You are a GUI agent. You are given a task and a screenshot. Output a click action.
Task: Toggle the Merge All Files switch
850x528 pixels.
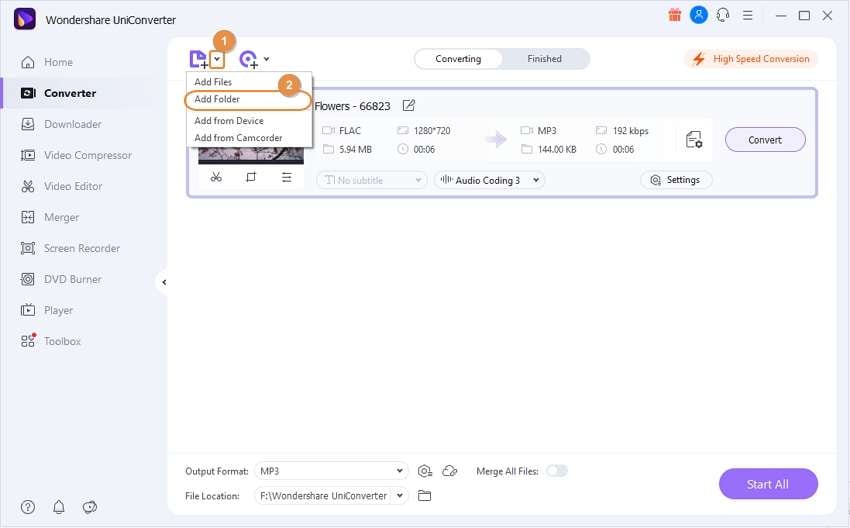[x=557, y=471]
